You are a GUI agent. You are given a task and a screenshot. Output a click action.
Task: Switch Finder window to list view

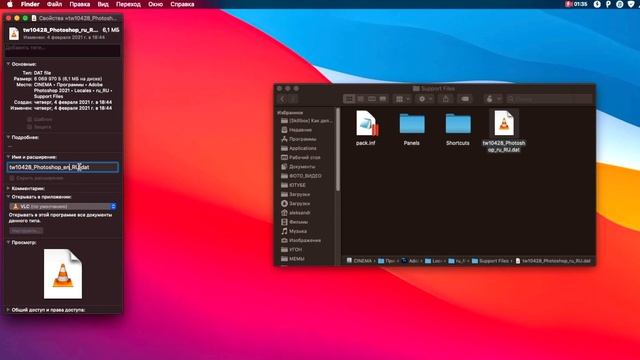[x=360, y=99]
